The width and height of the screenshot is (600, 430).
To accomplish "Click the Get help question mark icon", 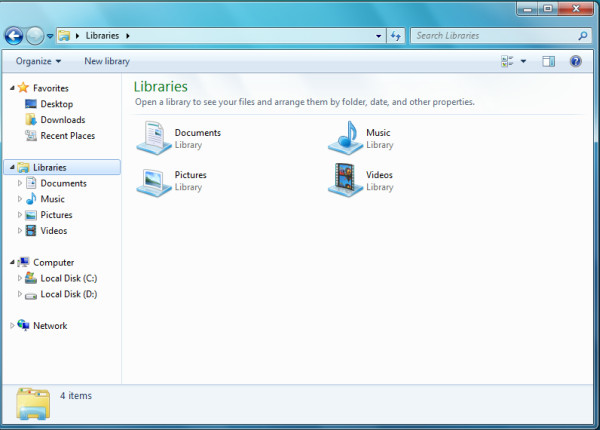I will point(576,61).
